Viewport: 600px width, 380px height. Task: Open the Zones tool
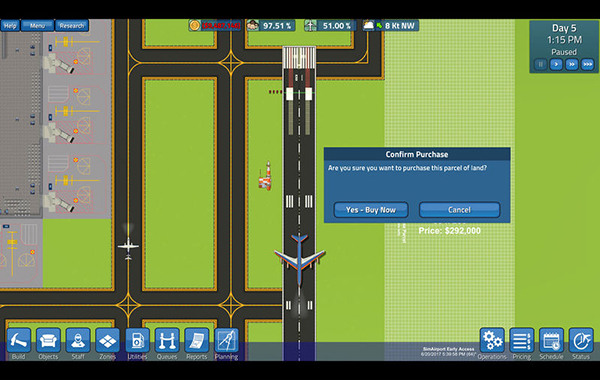coord(108,340)
